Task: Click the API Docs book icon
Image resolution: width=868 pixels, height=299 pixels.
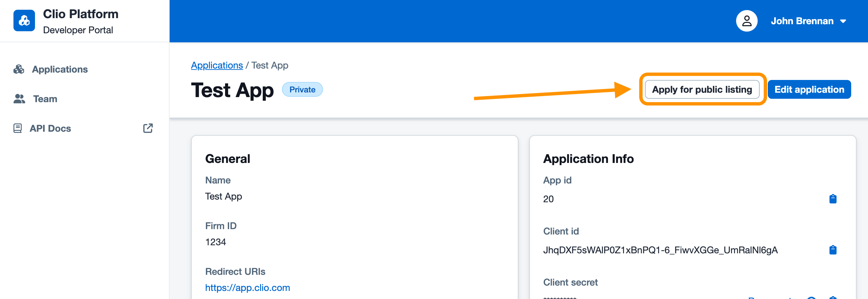Action: click(17, 128)
